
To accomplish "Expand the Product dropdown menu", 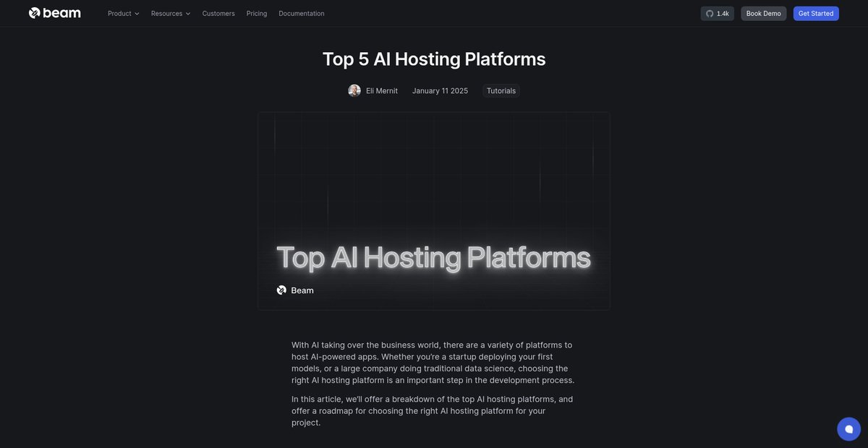I will [124, 13].
